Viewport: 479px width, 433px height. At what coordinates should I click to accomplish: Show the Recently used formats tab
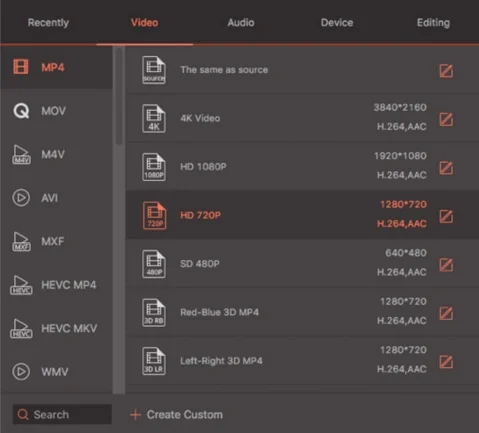click(x=48, y=23)
